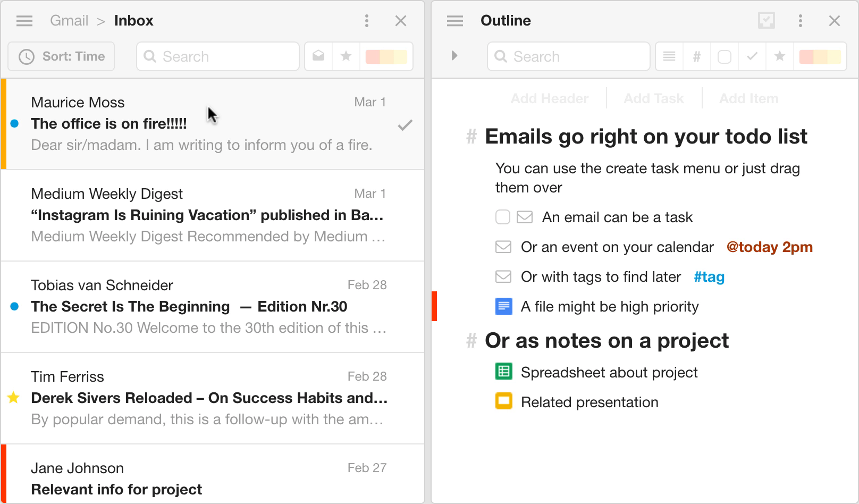Close the Outline panel
Viewport: 859px width, 504px height.
[835, 21]
